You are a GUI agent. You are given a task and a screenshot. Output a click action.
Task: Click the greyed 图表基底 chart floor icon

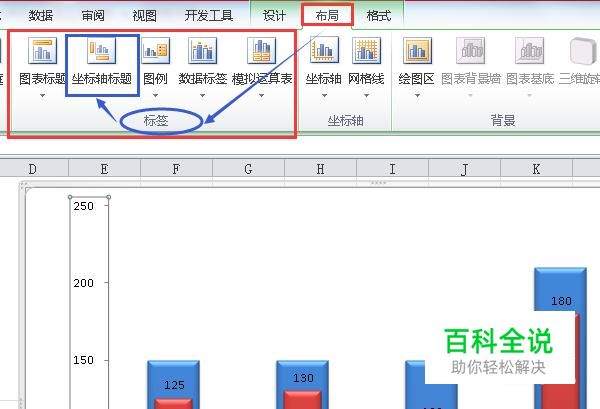[x=530, y=51]
